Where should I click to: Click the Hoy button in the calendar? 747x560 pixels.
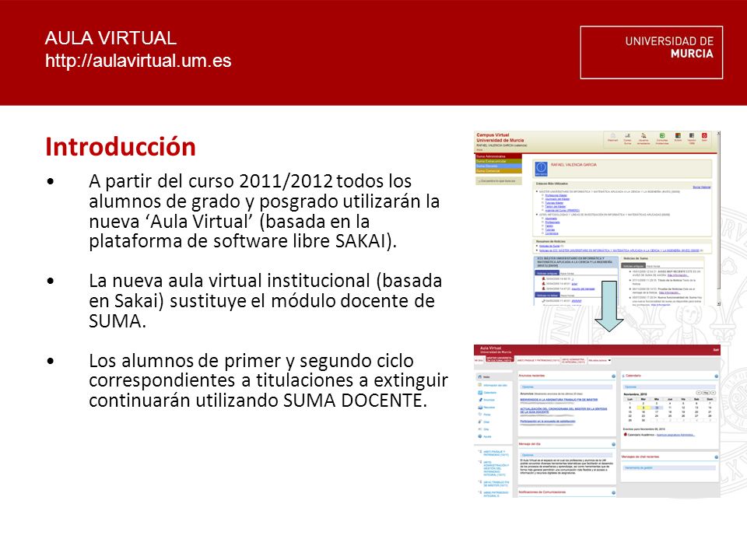[x=706, y=393]
